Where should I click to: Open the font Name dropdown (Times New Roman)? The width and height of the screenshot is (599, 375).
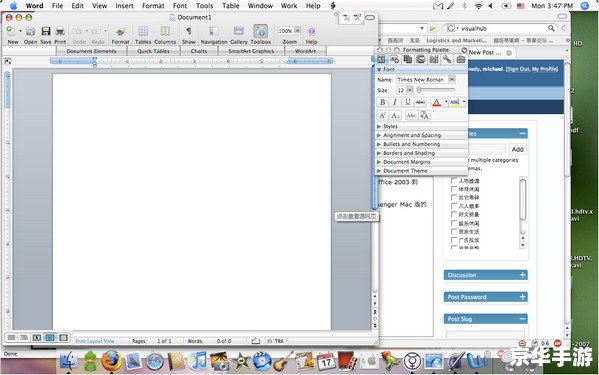pos(452,79)
